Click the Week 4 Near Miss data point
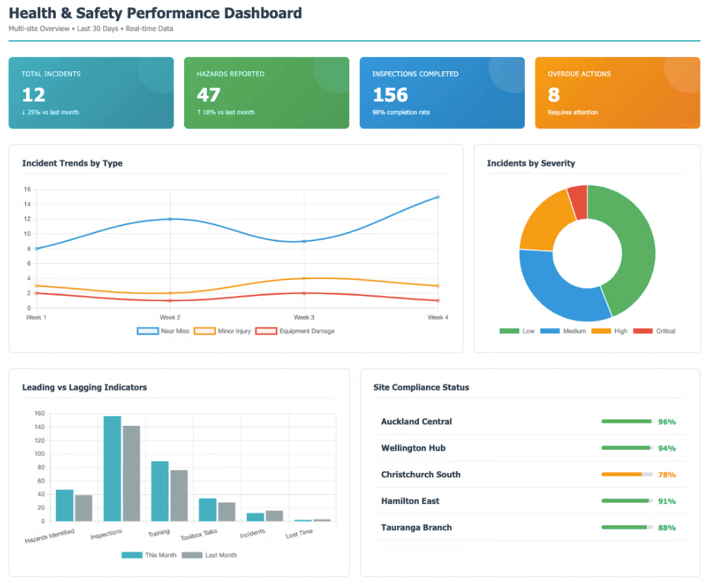Screen dimensions: 711x588 [438, 197]
